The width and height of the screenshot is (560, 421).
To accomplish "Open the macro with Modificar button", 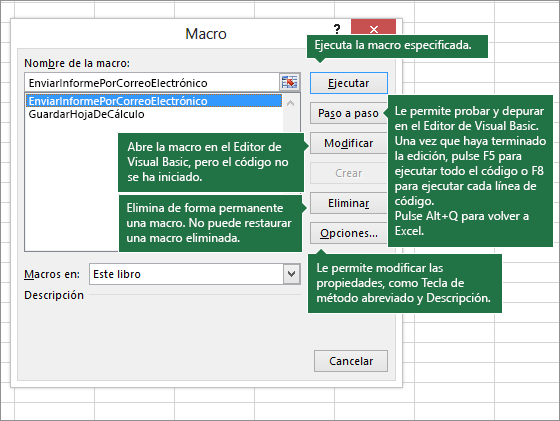I will click(349, 143).
